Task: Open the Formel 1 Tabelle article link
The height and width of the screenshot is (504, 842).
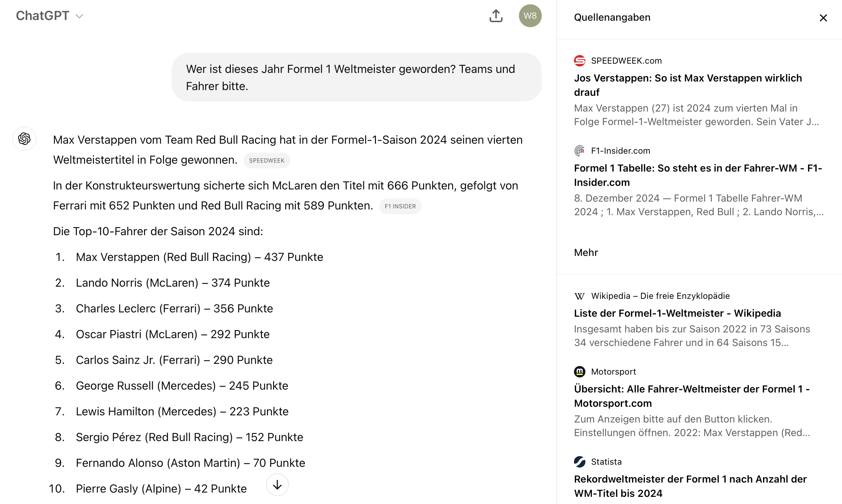Action: tap(698, 175)
